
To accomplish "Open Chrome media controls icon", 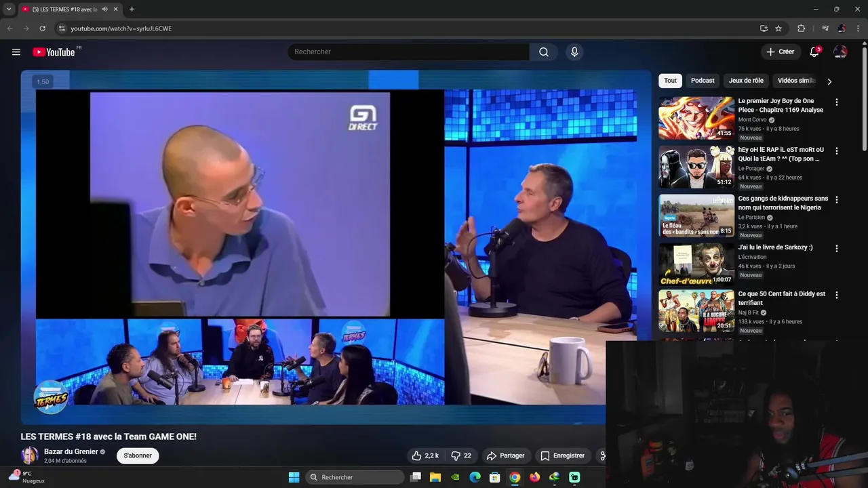I will click(x=825, y=28).
